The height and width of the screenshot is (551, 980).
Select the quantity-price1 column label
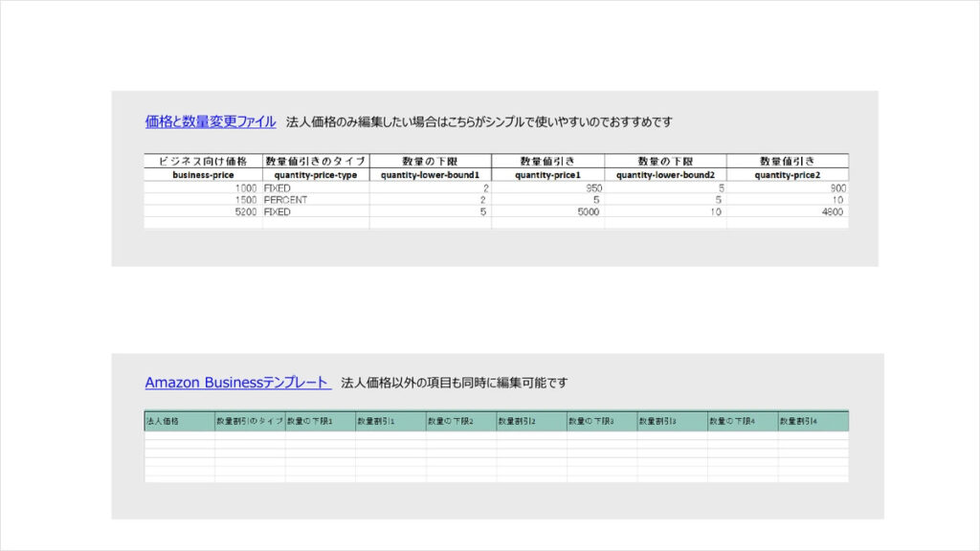tap(547, 175)
